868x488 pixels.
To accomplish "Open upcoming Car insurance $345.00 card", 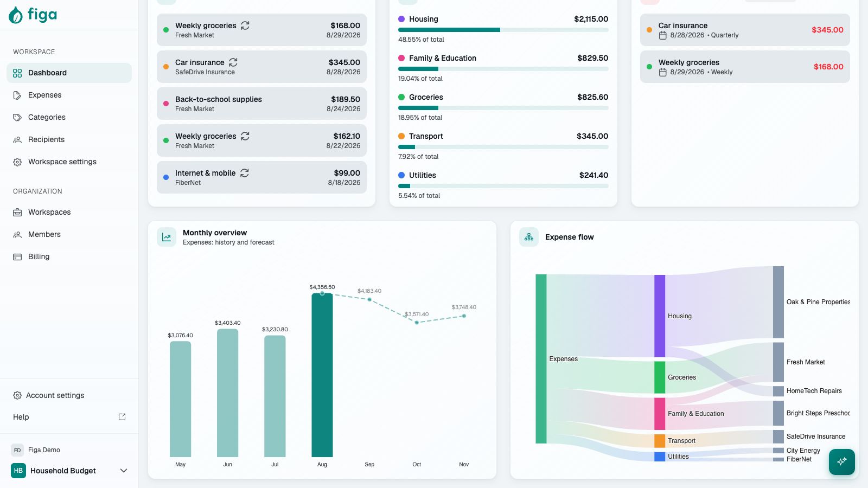I will 745,30.
